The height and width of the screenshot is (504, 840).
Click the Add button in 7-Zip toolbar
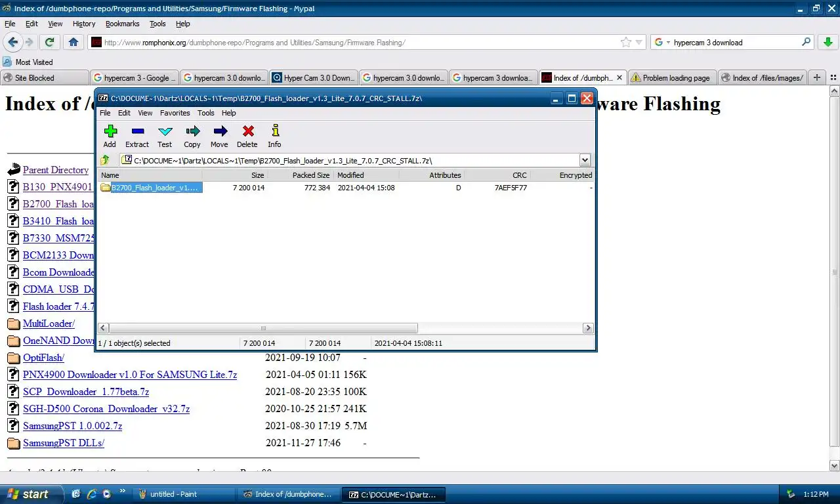[110, 136]
